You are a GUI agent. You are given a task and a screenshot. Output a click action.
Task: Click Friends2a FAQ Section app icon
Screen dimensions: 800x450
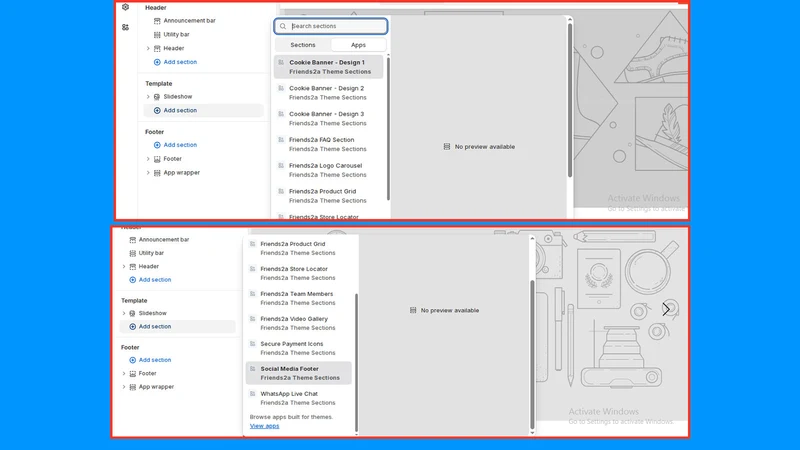281,139
